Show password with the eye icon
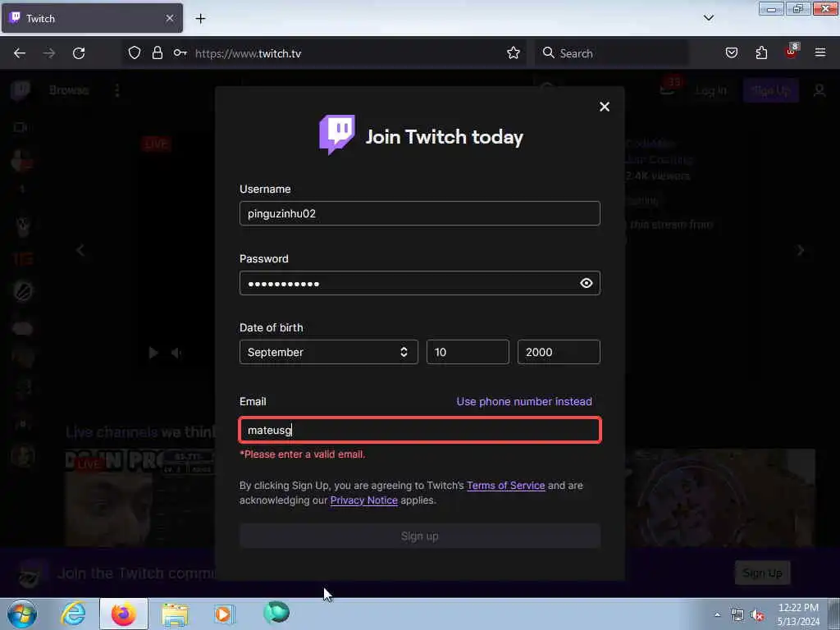Image resolution: width=840 pixels, height=630 pixels. pos(586,283)
